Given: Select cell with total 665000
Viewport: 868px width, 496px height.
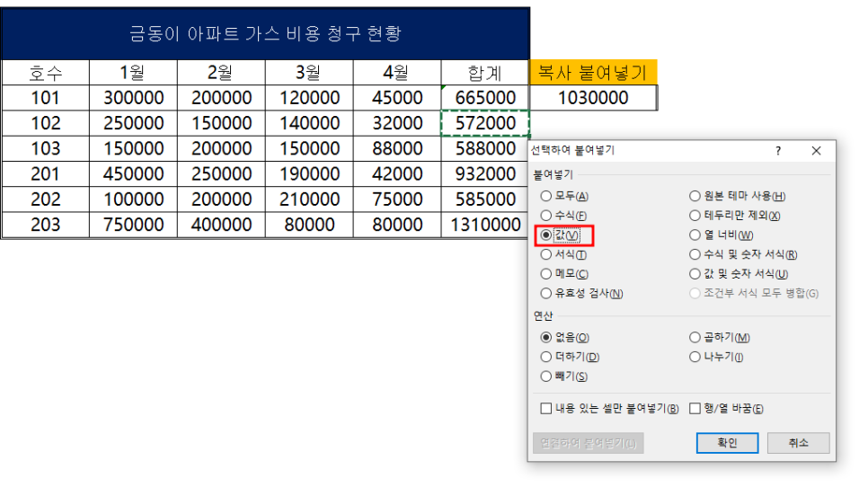Looking at the screenshot, I should (x=485, y=98).
